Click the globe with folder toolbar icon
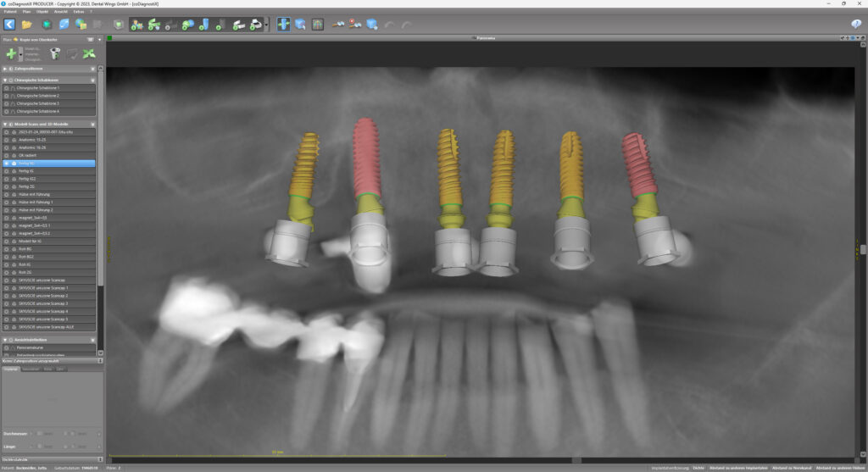Viewport: 868px width, 472px height. click(81, 25)
